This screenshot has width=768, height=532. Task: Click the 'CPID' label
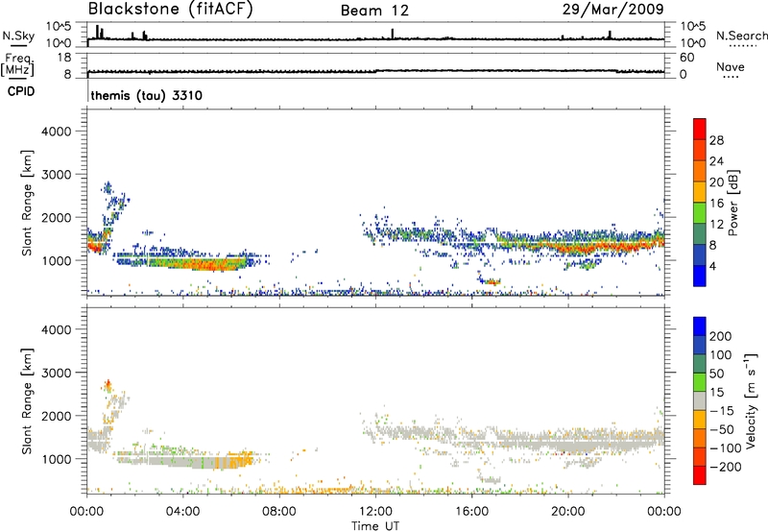pos(21,91)
